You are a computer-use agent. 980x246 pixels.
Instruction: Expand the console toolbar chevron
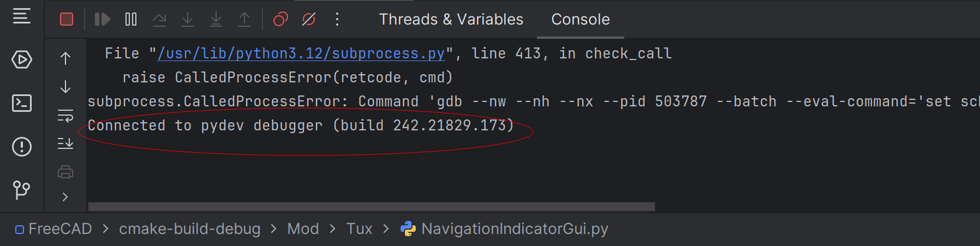point(65,197)
